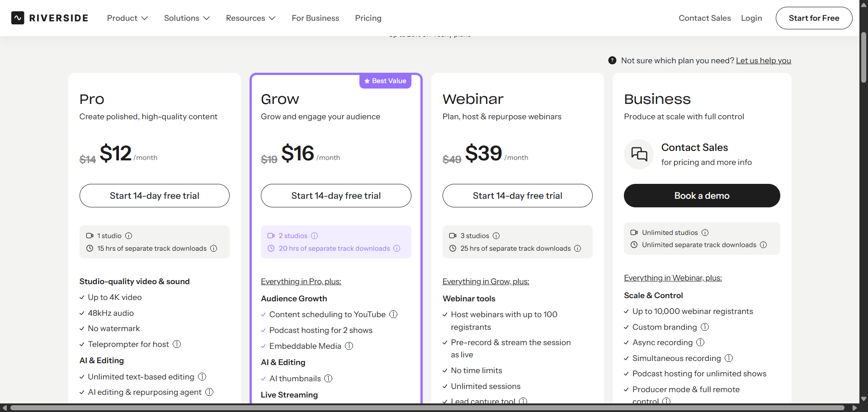This screenshot has width=868, height=412.
Task: Expand the Solutions dropdown menu
Action: [x=187, y=18]
